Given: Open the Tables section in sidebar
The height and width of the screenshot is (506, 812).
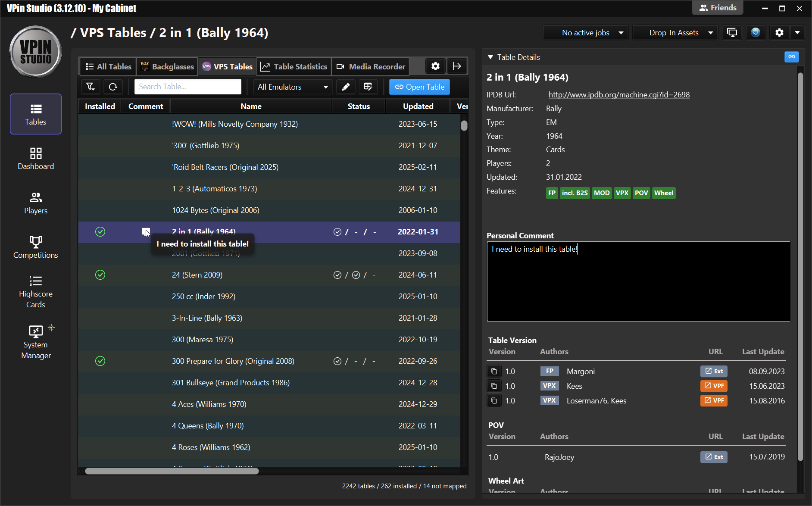Looking at the screenshot, I should point(36,114).
